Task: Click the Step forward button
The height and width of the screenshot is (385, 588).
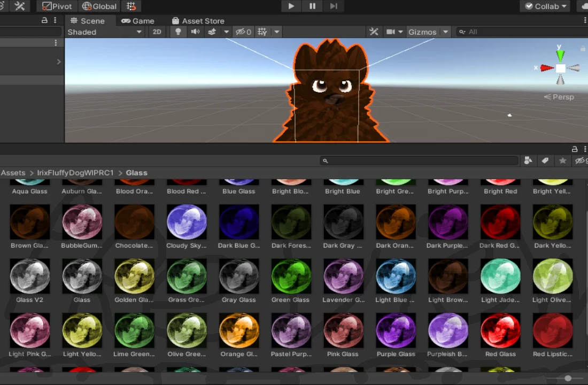Action: point(334,6)
